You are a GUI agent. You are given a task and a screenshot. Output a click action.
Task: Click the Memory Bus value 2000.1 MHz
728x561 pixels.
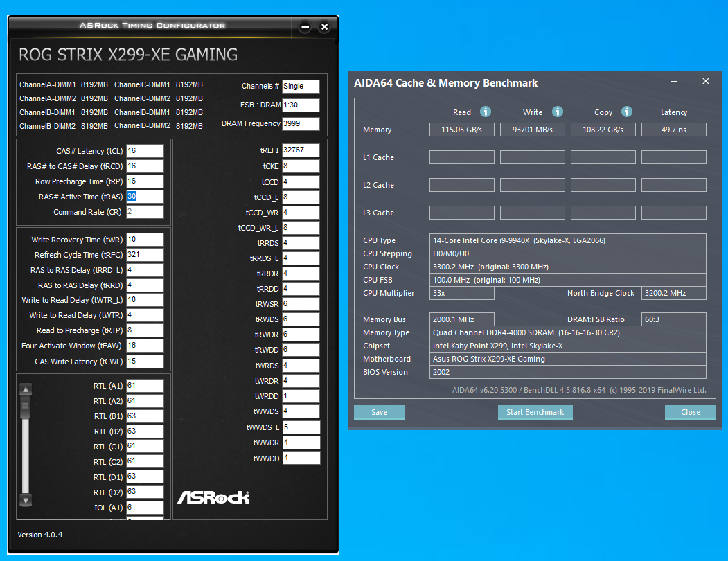(462, 319)
